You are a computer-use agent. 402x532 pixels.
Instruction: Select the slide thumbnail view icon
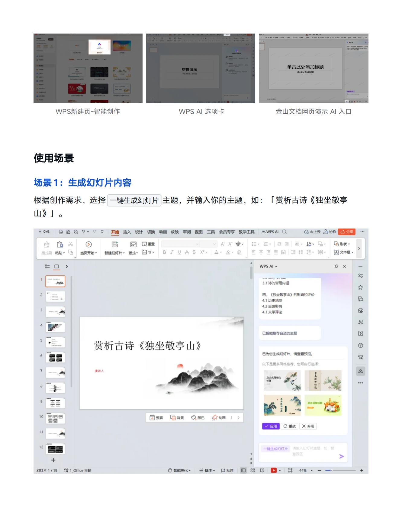coord(56,266)
